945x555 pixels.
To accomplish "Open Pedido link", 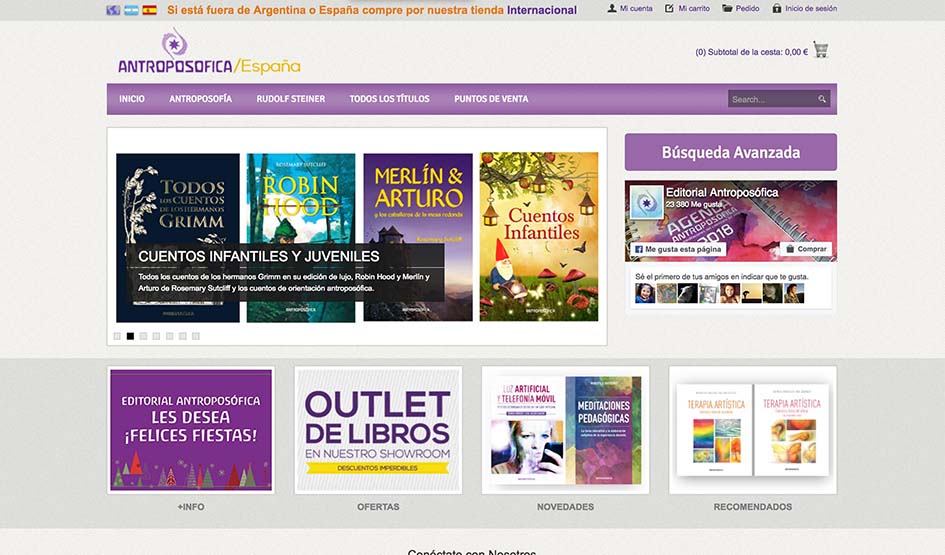I will pos(747,8).
